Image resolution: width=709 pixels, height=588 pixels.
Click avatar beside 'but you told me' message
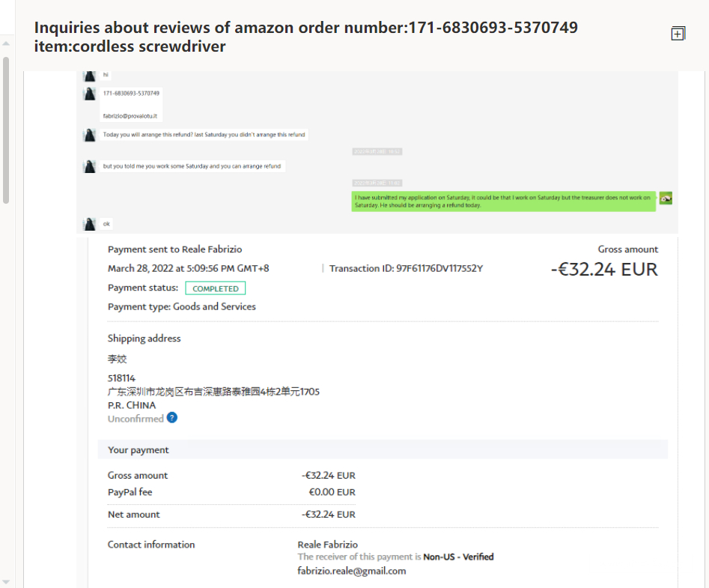[90, 166]
